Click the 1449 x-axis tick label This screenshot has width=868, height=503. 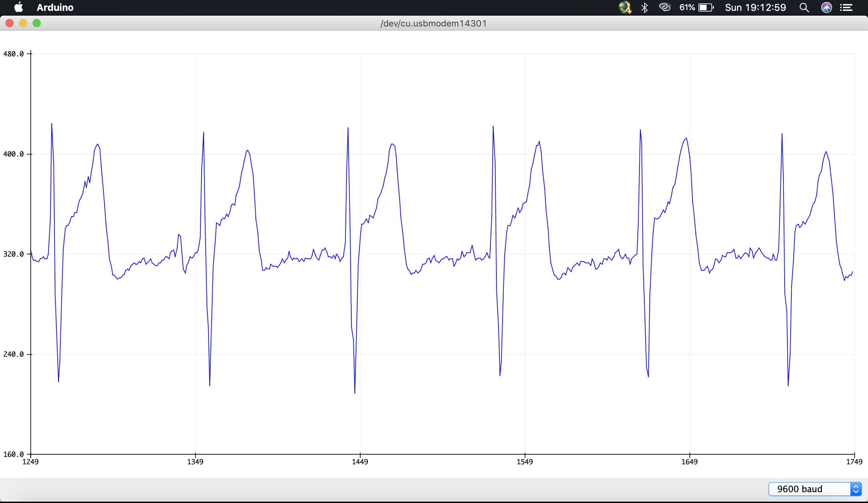coord(360,462)
